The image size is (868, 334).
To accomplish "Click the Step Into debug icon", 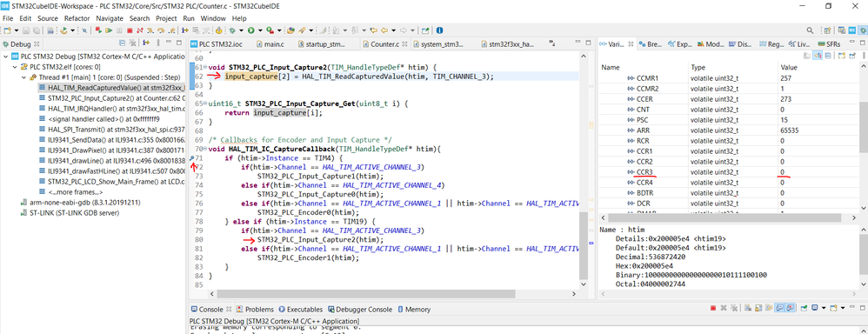I will pos(150,30).
